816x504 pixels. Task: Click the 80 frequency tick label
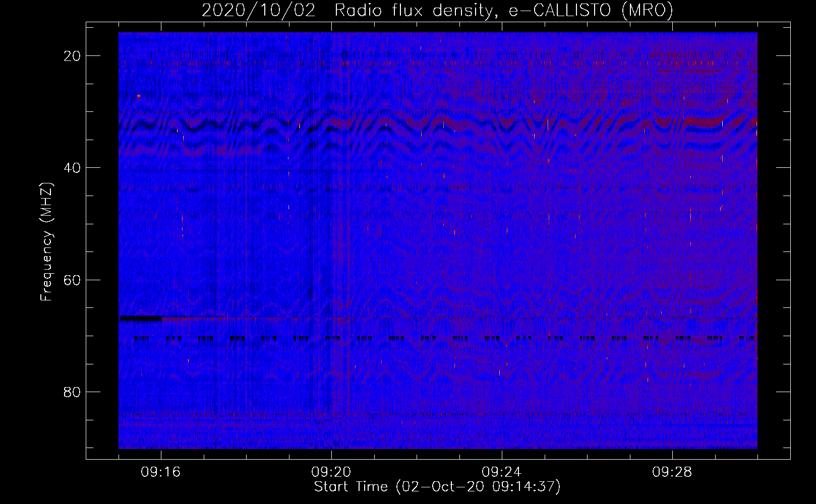(x=72, y=392)
